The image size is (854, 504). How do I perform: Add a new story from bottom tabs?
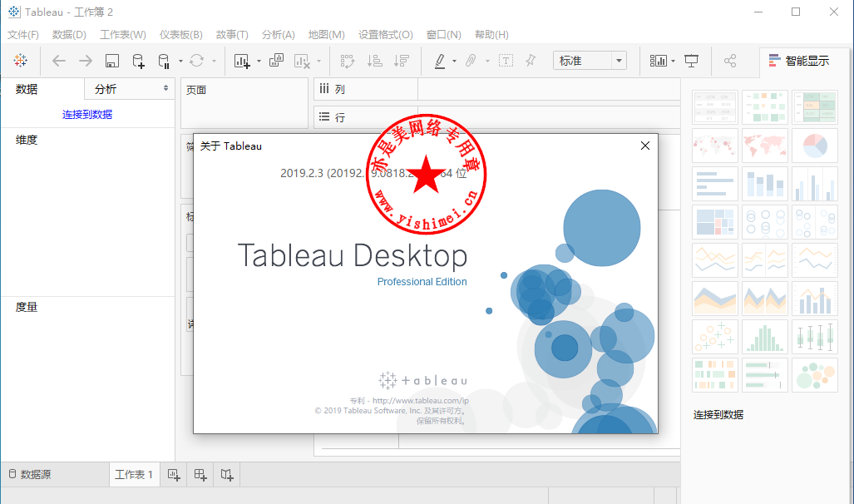coord(227,475)
